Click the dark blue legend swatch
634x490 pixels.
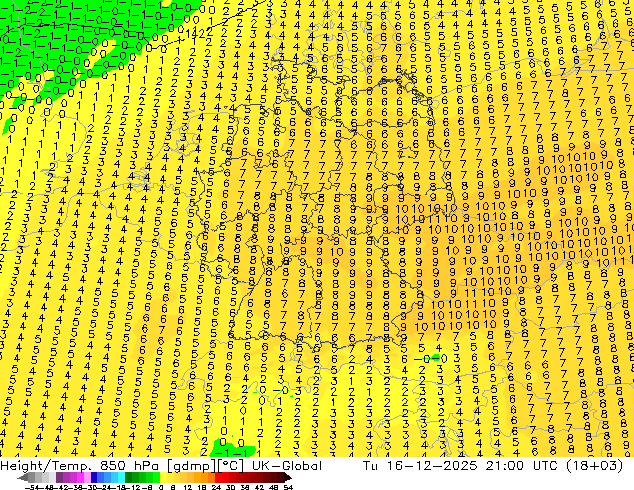[94, 477]
